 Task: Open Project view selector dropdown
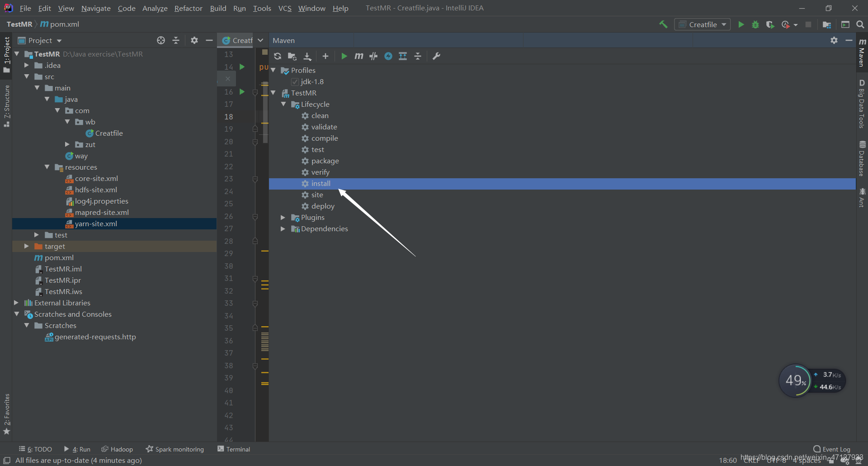tap(40, 40)
